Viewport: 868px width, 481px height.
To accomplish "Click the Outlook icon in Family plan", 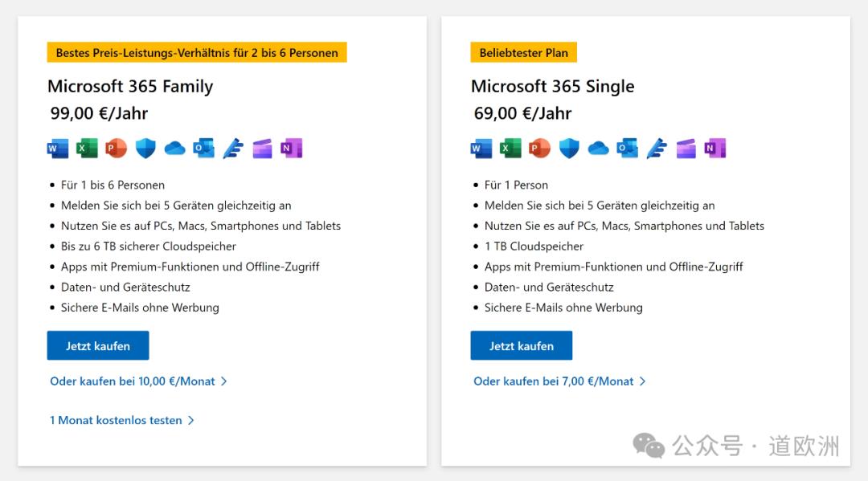I will (x=203, y=149).
